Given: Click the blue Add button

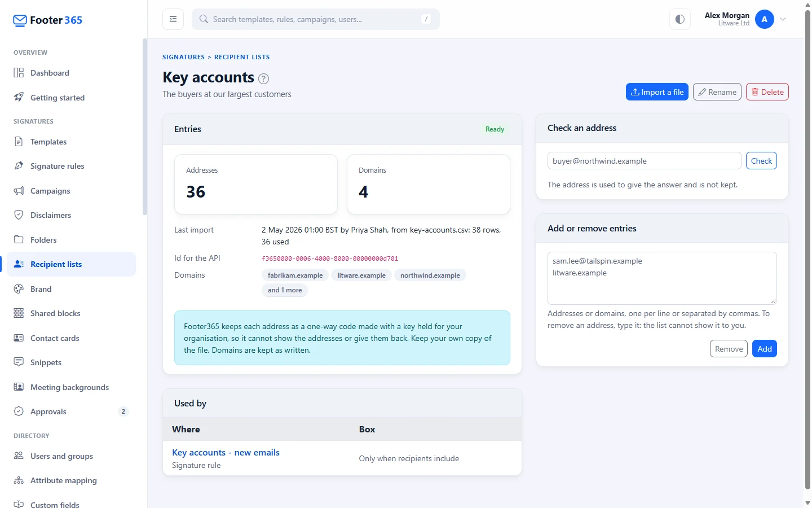Looking at the screenshot, I should tap(765, 349).
